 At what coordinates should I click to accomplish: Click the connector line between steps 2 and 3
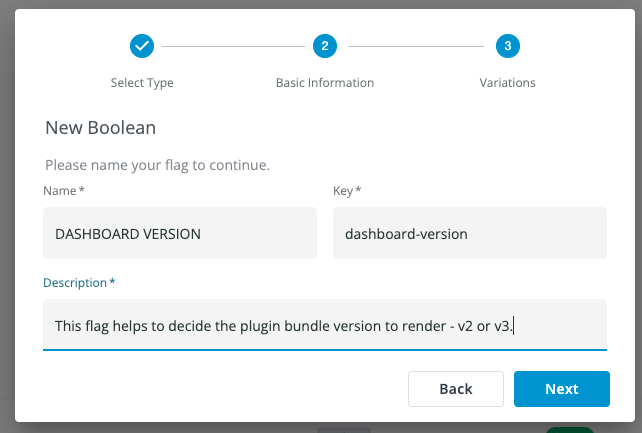point(415,46)
